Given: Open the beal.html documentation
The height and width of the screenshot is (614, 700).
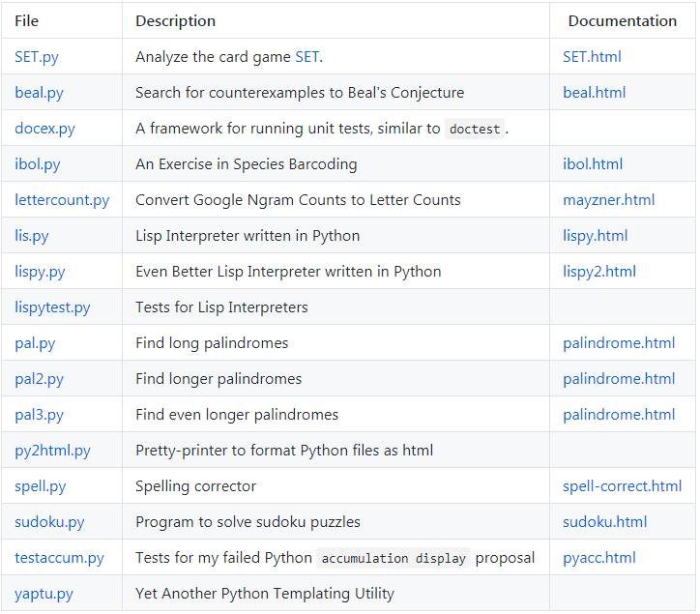Looking at the screenshot, I should click(x=594, y=93).
